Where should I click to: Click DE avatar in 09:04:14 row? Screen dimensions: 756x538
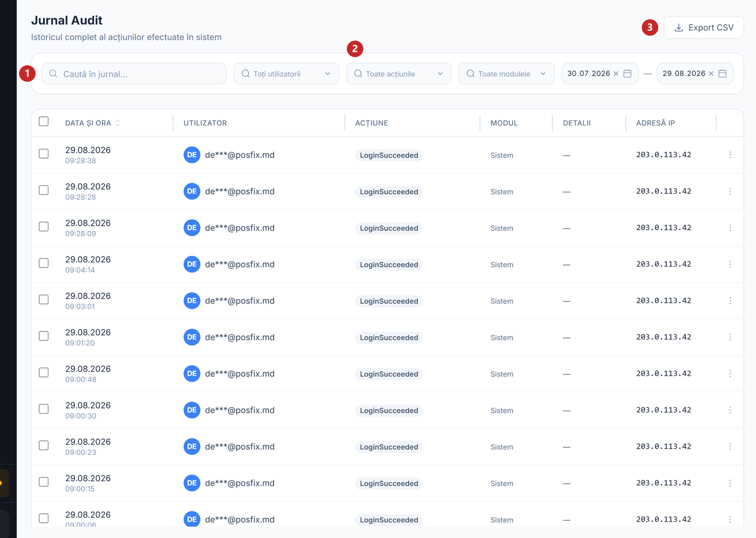click(192, 264)
